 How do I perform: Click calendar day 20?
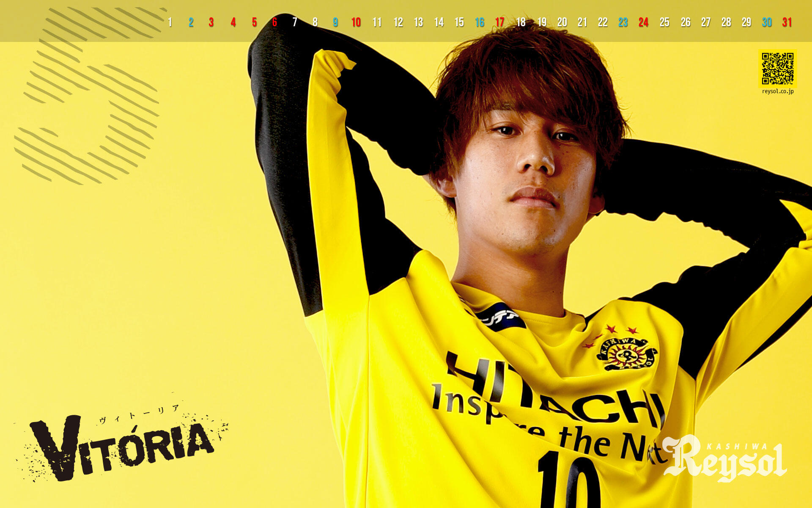pos(562,22)
